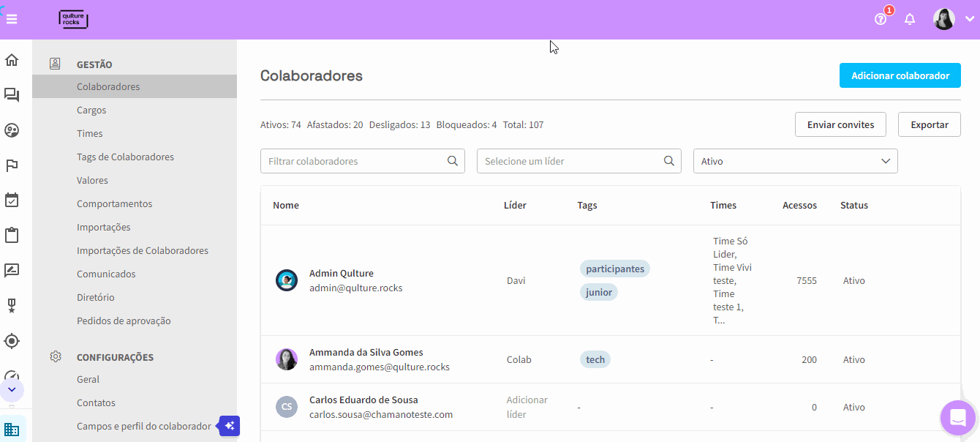This screenshot has width=980, height=442.
Task: Click the tech tag
Action: point(595,359)
